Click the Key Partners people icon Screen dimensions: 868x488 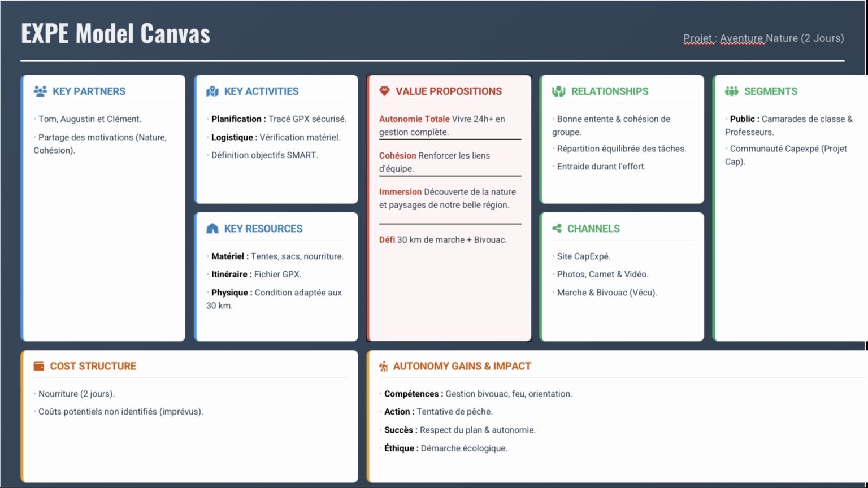pos(40,91)
